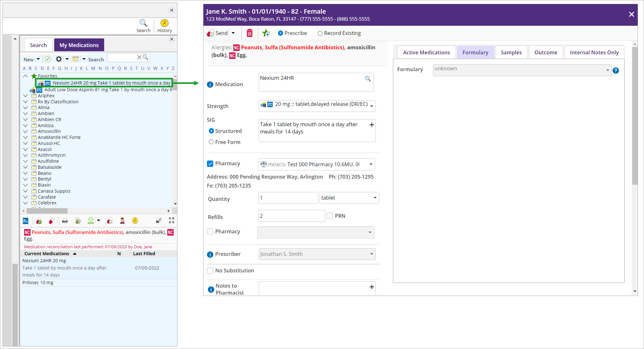Open the Prescriber dropdown
Image resolution: width=644 pixels, height=349 pixels.
[x=317, y=254]
